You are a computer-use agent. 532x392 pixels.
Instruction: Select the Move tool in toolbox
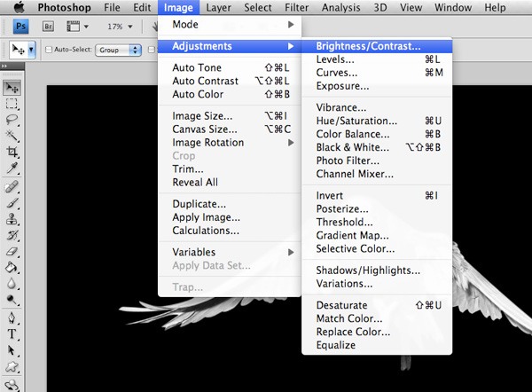[x=12, y=88]
